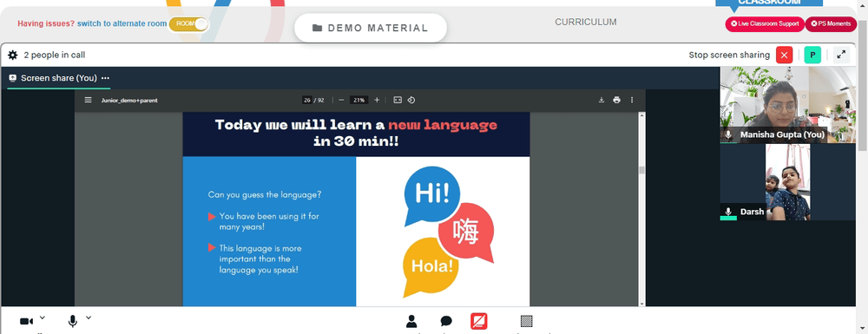
Task: Open the PDF viewer sidebar hamburger menu
Action: tap(88, 100)
